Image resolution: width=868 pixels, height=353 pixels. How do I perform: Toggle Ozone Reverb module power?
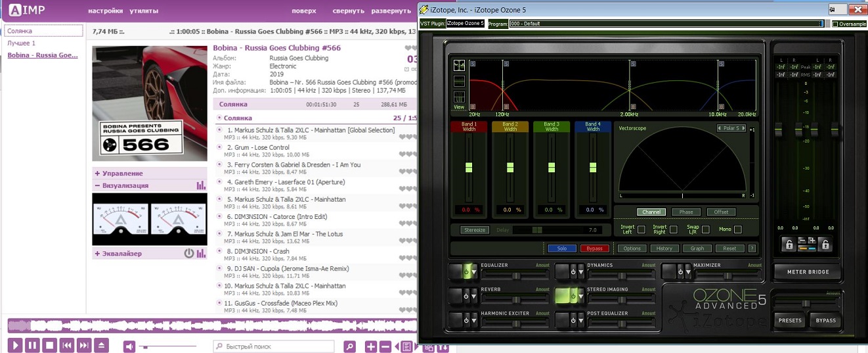466,296
